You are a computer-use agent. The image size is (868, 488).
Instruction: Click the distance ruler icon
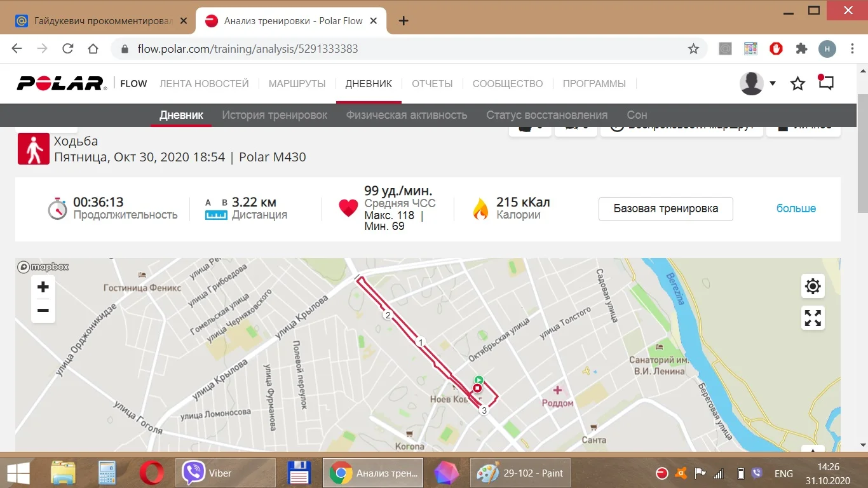click(216, 208)
